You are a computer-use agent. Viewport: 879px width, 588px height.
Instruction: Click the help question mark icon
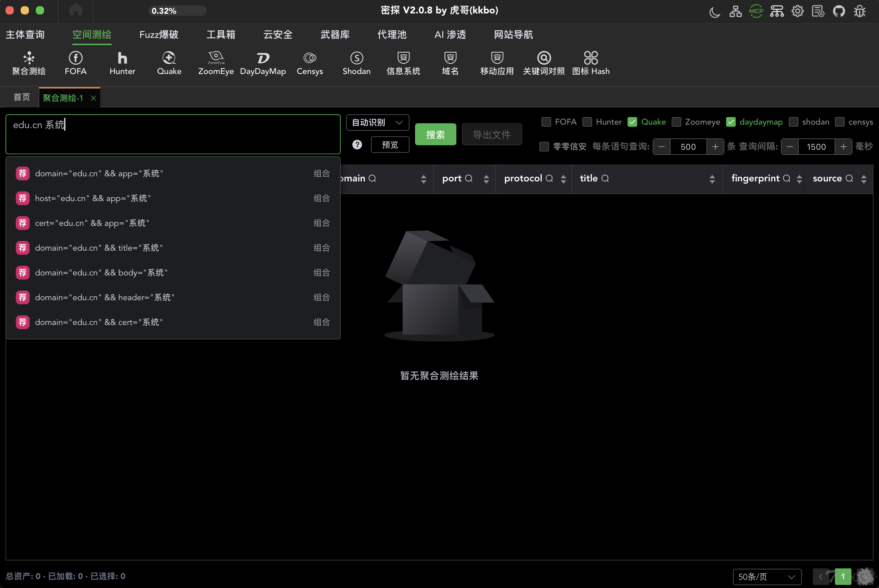pyautogui.click(x=357, y=145)
